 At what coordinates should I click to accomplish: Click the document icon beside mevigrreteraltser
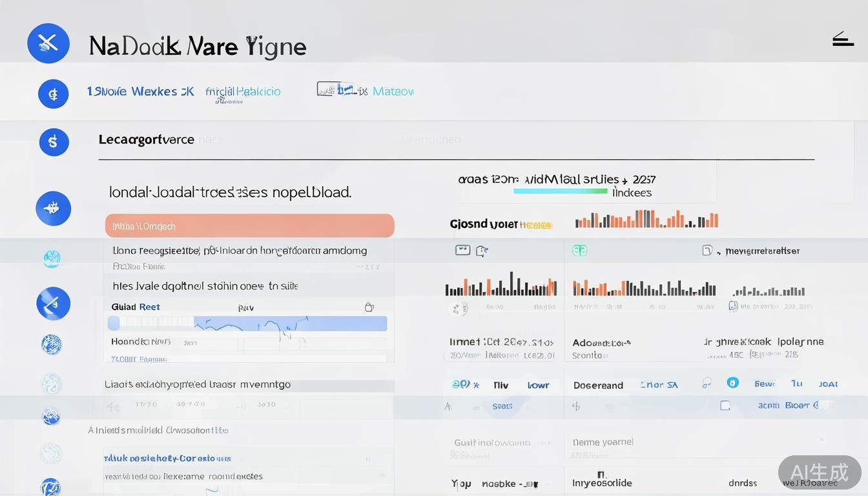(x=707, y=251)
